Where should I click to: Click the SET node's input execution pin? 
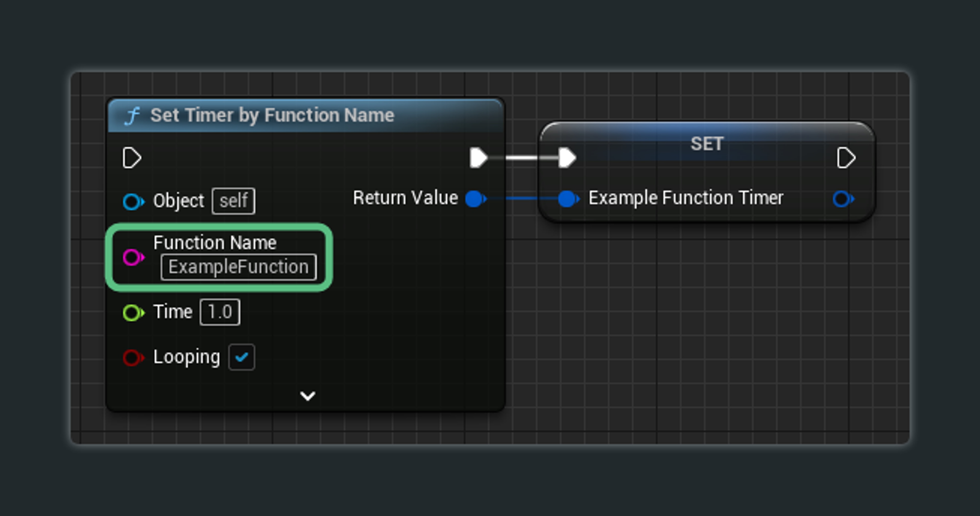(567, 158)
